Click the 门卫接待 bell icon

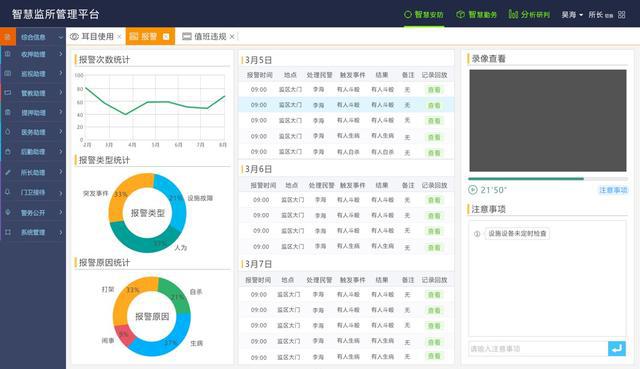[7, 192]
